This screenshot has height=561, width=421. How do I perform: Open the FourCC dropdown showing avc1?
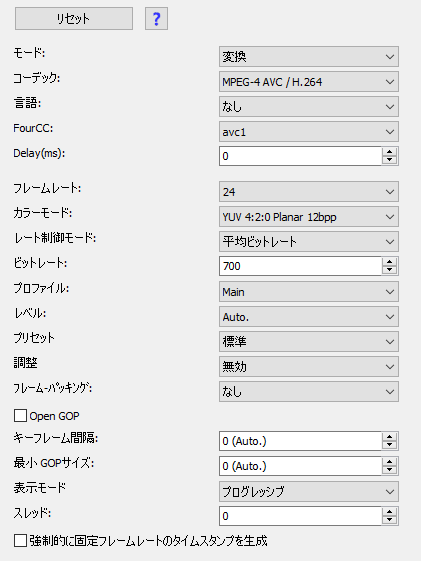[x=309, y=132]
